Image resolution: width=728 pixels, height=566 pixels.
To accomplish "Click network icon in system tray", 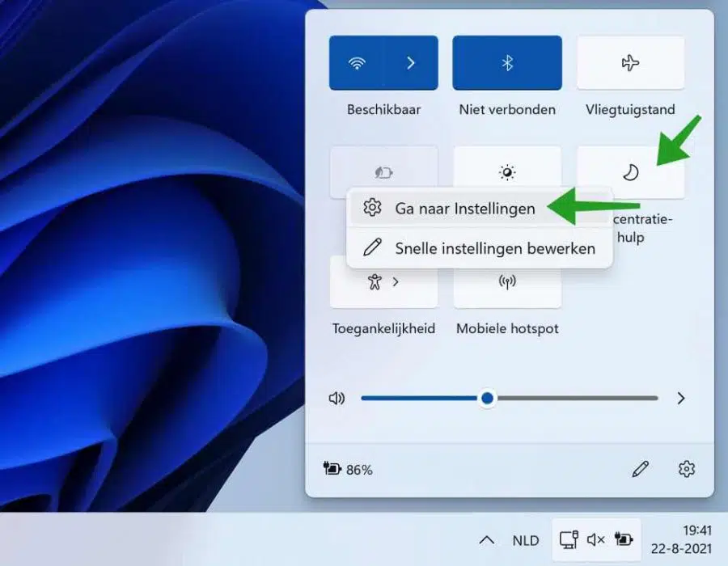I will [x=569, y=539].
